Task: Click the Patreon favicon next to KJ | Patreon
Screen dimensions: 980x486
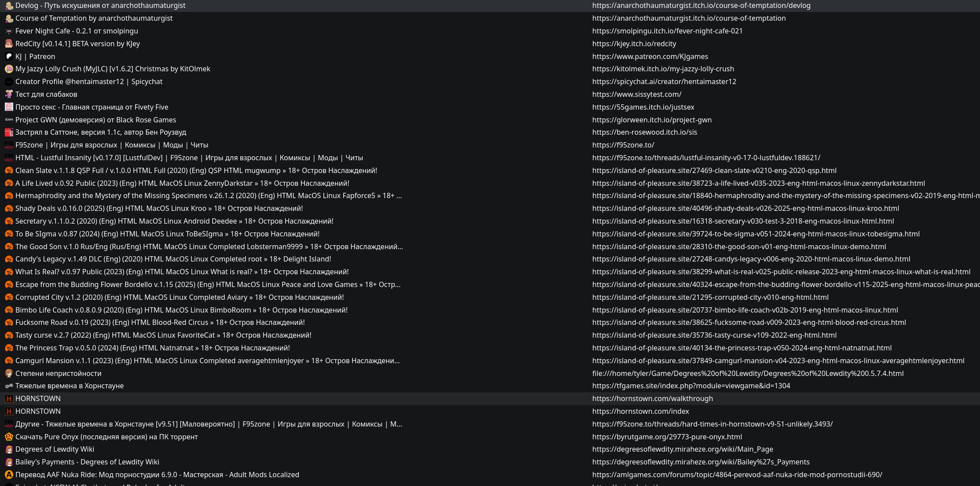Action: click(9, 56)
